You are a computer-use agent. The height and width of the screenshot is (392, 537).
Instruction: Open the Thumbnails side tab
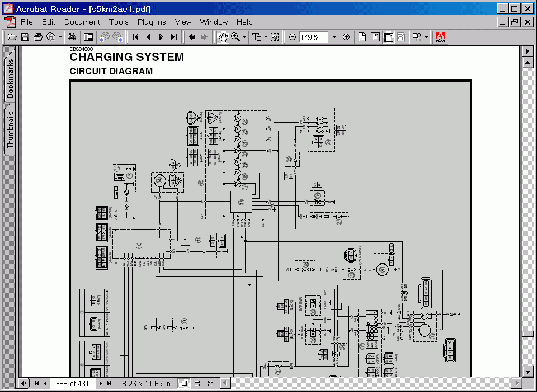pos(10,129)
